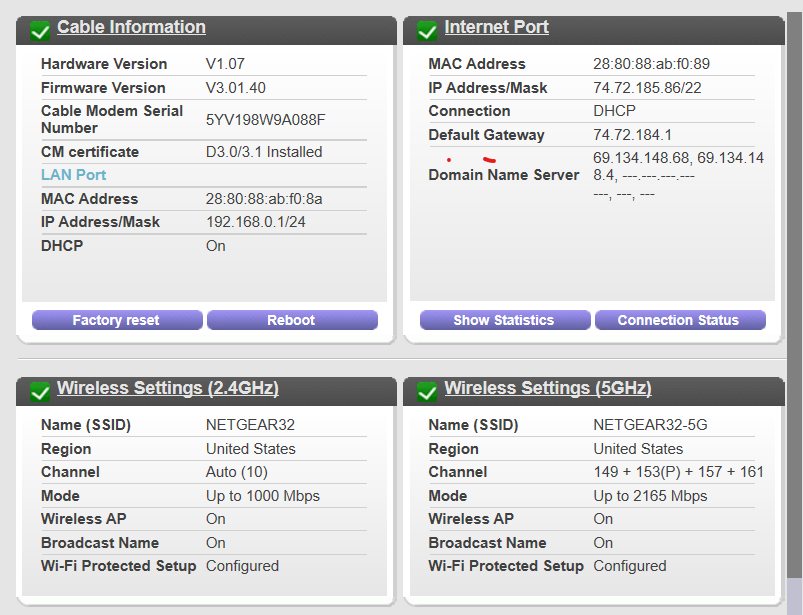Click the Reboot button
Screen dimensions: 803x615
tap(292, 320)
